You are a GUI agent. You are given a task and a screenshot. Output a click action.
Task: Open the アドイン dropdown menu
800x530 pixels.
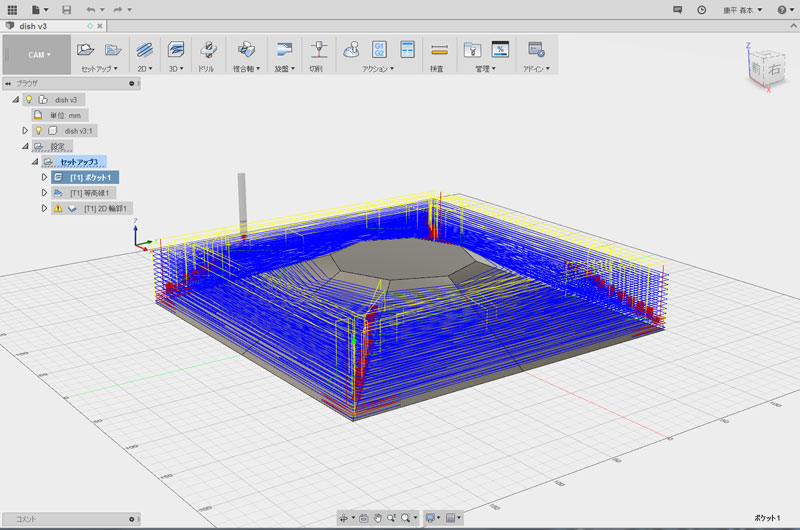[536, 68]
